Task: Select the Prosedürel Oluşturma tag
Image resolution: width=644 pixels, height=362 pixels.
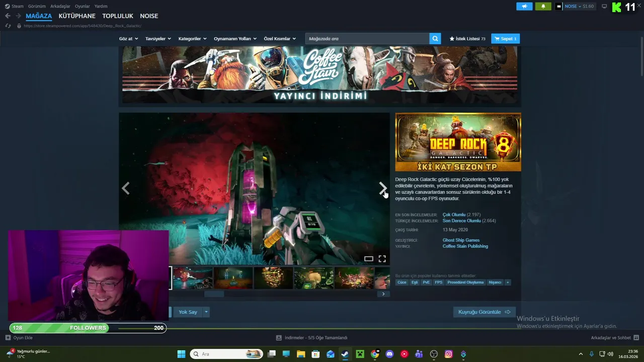Action: coord(465,283)
